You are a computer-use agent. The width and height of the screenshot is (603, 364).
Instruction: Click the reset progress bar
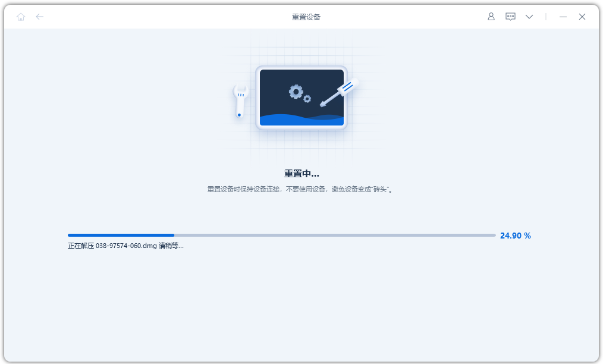pyautogui.click(x=282, y=235)
